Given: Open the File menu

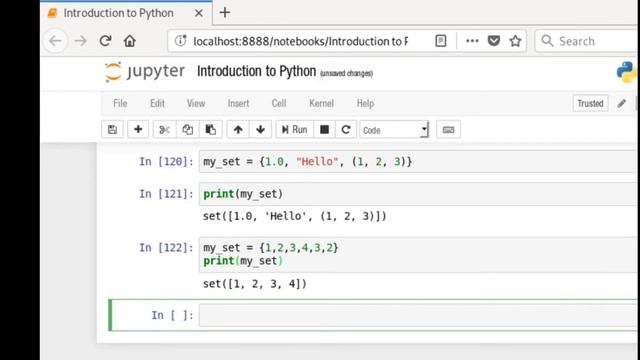Looking at the screenshot, I should click(x=120, y=103).
